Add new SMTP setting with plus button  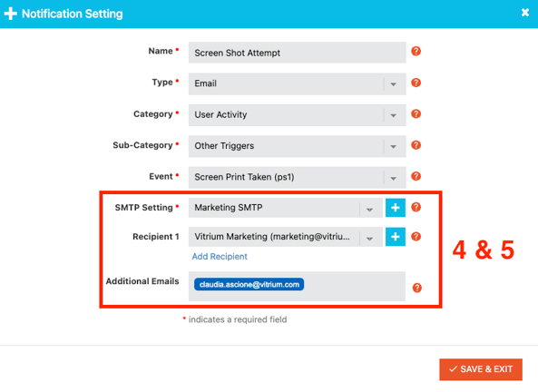tap(396, 208)
